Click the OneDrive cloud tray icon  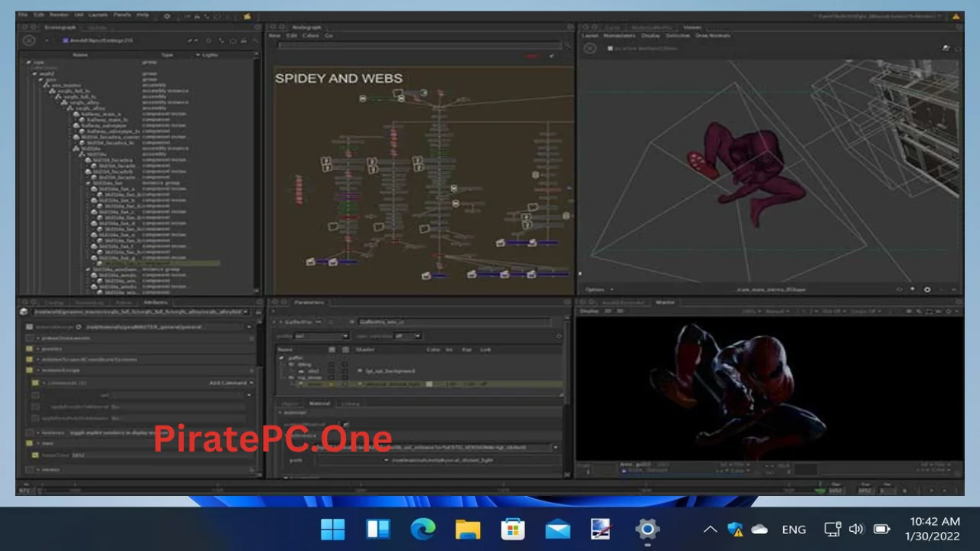tap(759, 529)
